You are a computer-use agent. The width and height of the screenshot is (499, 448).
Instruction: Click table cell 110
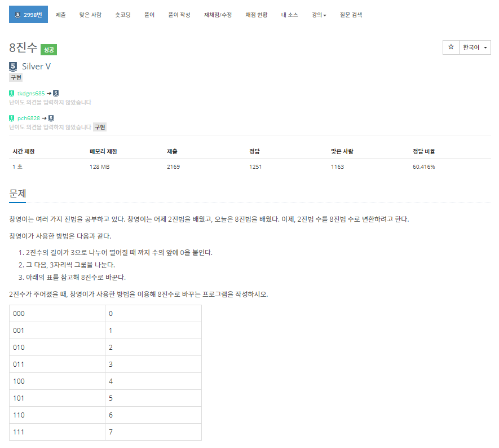point(58,415)
